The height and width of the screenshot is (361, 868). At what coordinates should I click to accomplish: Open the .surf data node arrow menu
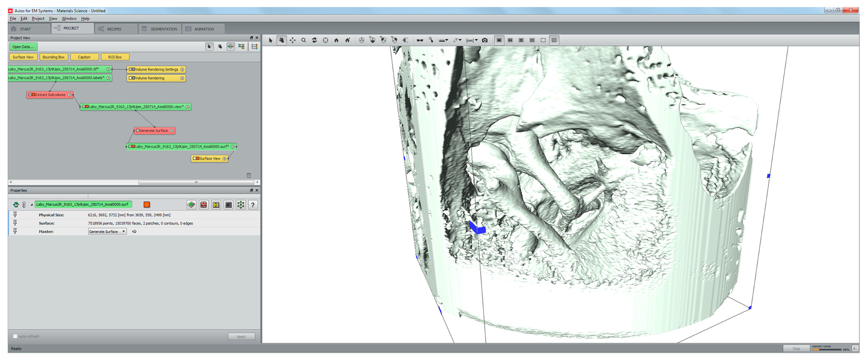coord(232,146)
